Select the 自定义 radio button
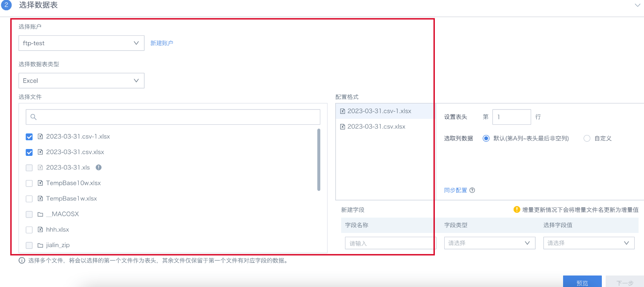The image size is (644, 287). [x=587, y=138]
